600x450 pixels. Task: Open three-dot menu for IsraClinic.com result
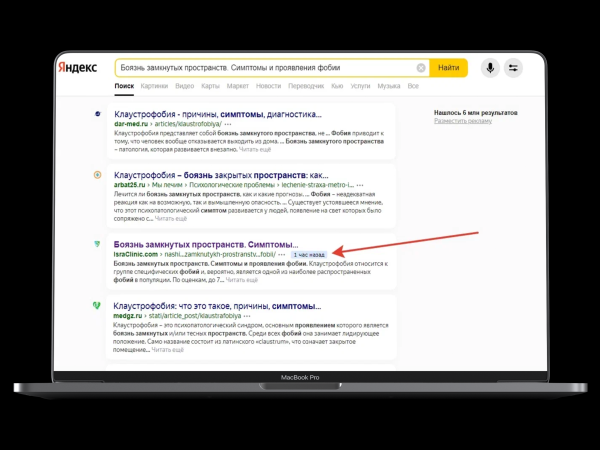click(280, 254)
